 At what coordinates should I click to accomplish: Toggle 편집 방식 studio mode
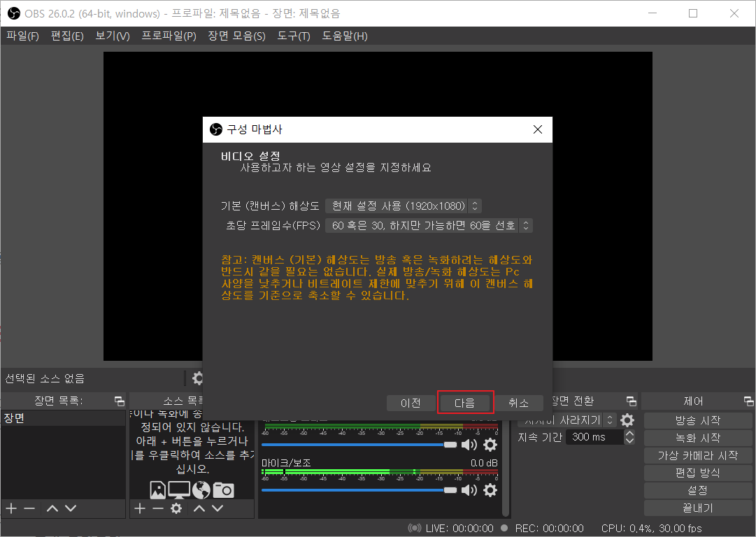coord(698,473)
